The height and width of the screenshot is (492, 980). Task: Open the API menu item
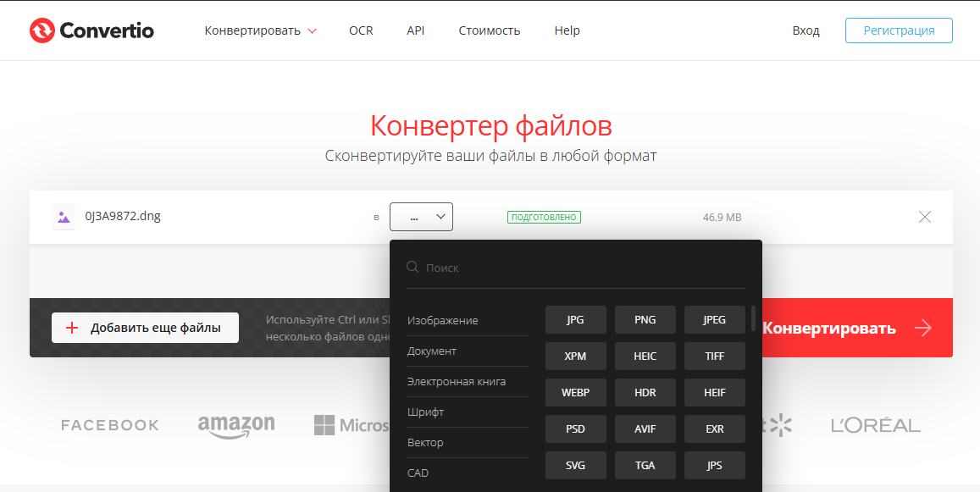point(416,30)
